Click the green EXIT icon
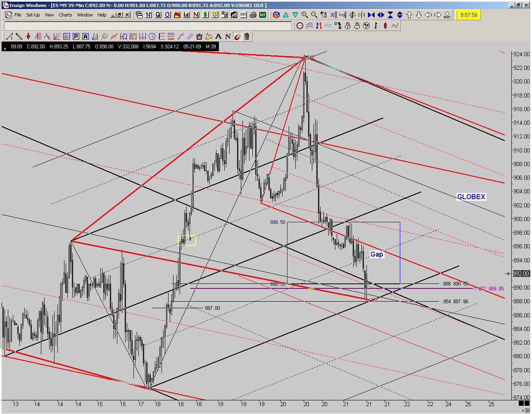The width and height of the screenshot is (532, 414). [262, 15]
